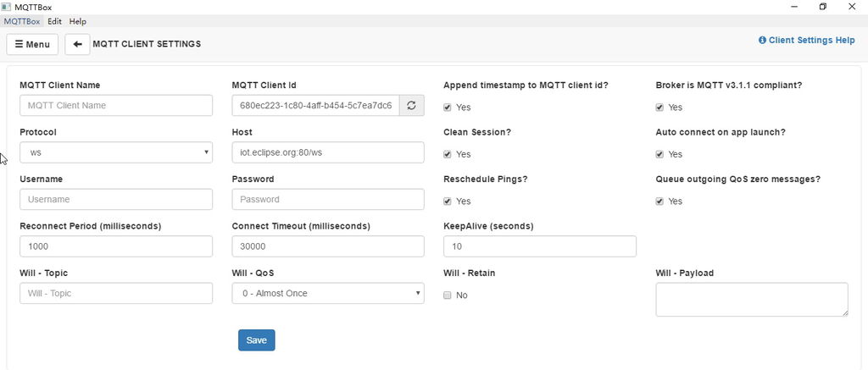This screenshot has width=868, height=370.
Task: Open the Edit menu
Action: 54,21
